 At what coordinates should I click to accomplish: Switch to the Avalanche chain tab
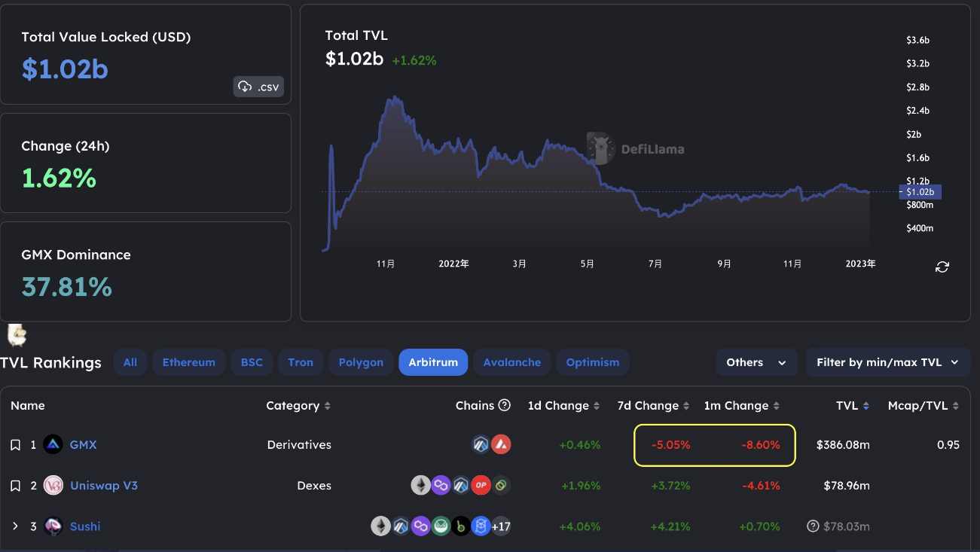click(512, 362)
